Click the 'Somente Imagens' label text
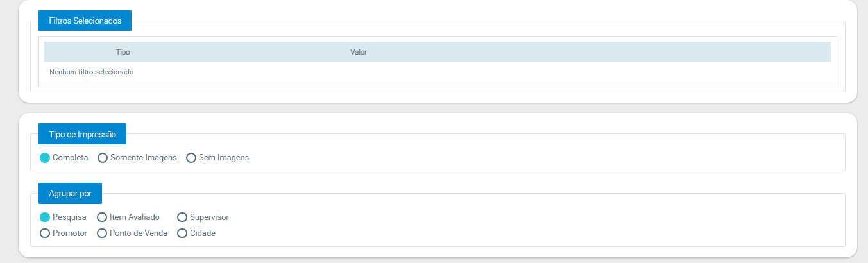Image resolution: width=868 pixels, height=263 pixels. (143, 157)
